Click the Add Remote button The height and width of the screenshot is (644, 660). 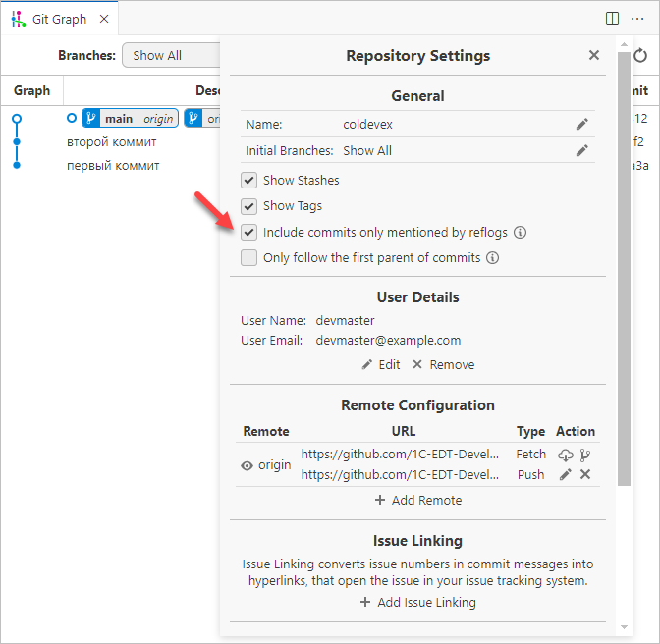(x=417, y=500)
